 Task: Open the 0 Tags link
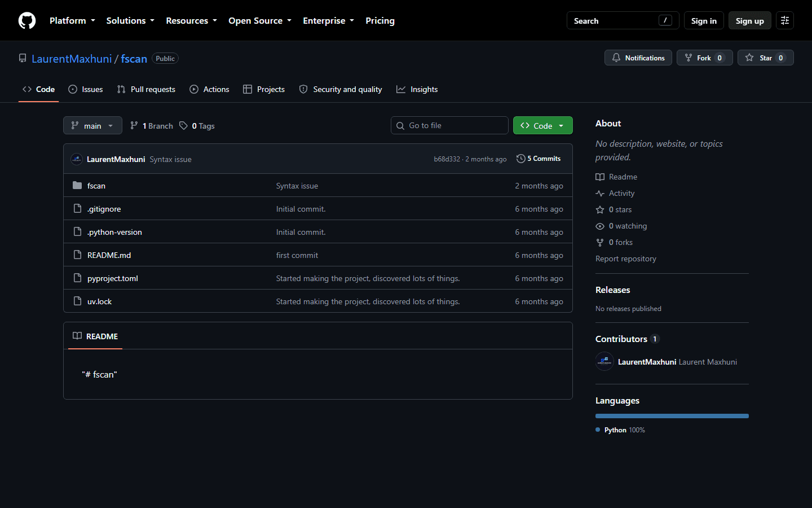197,126
